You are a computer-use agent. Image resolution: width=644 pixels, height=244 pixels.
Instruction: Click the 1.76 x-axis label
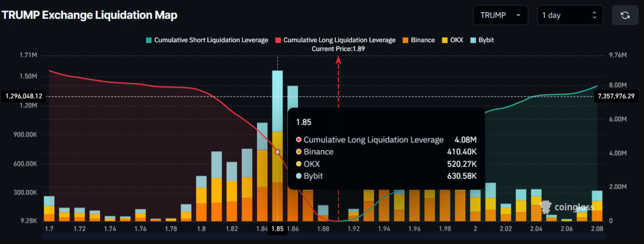(140, 229)
